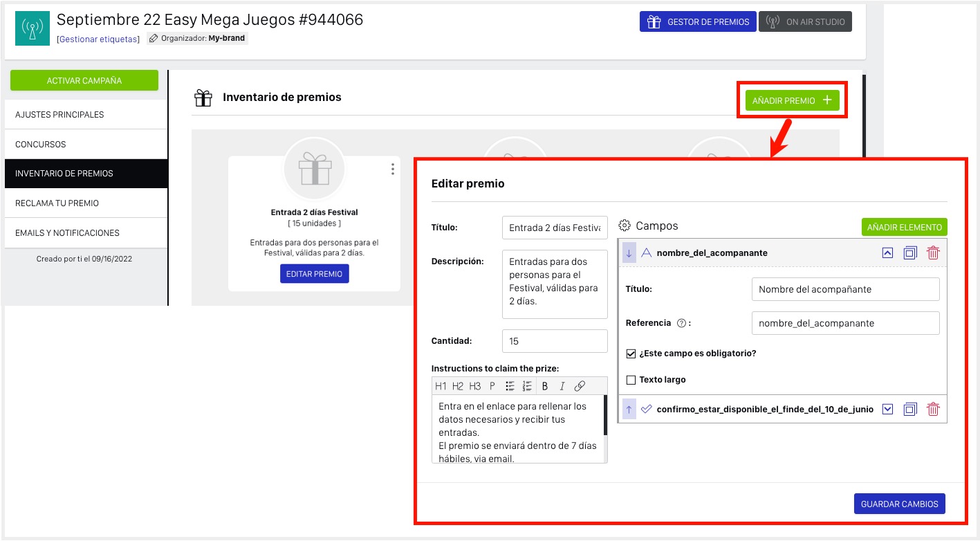Collapse the nombre_del_acompanante field panel
This screenshot has height=541, width=980.
click(x=888, y=253)
